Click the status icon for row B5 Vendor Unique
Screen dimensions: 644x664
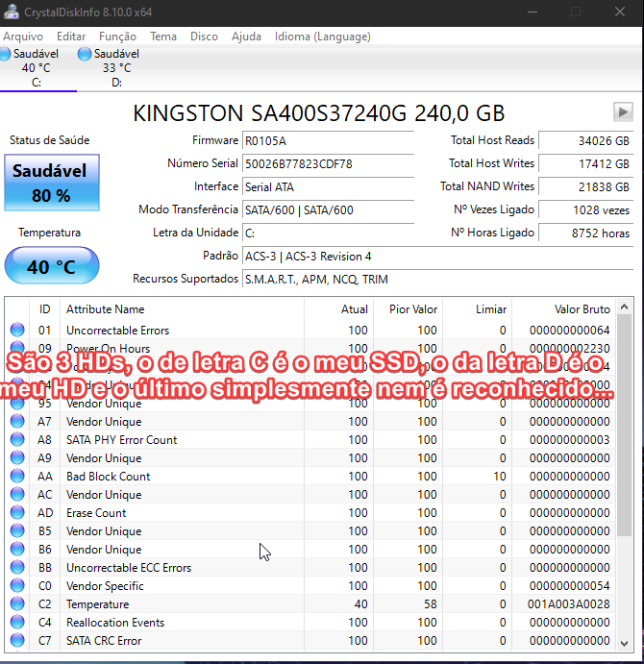click(17, 530)
